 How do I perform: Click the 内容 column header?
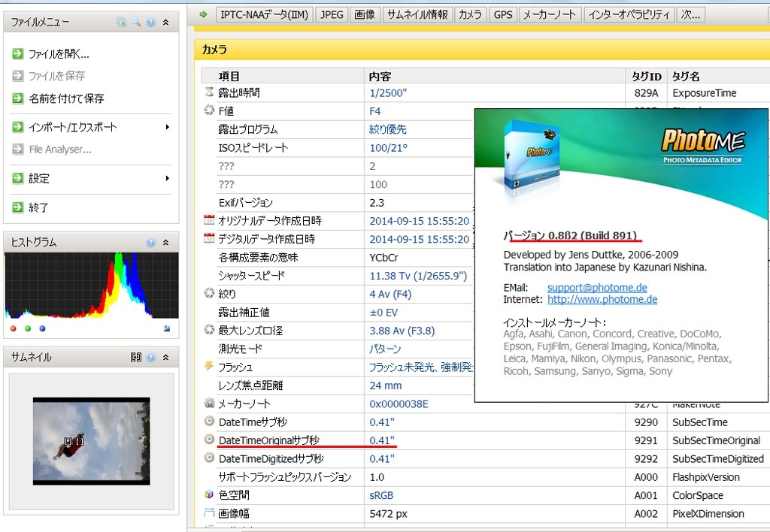(380, 76)
